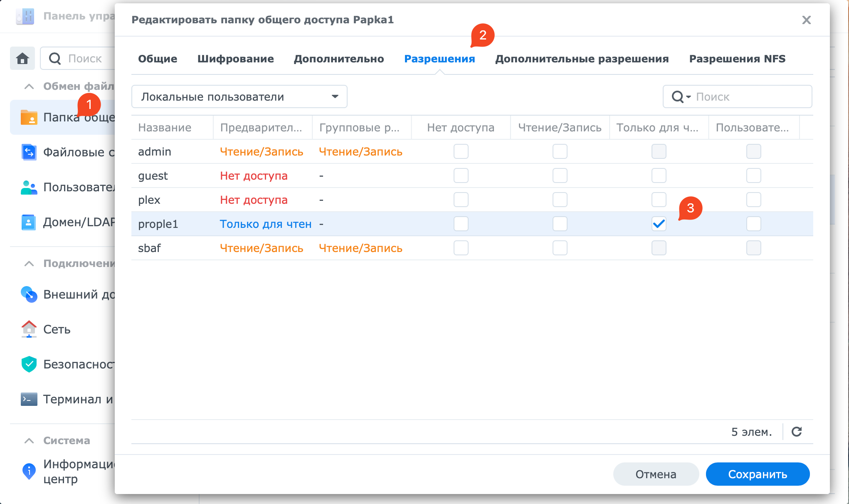The image size is (849, 504).
Task: Select the plex user row name
Action: [x=149, y=200]
